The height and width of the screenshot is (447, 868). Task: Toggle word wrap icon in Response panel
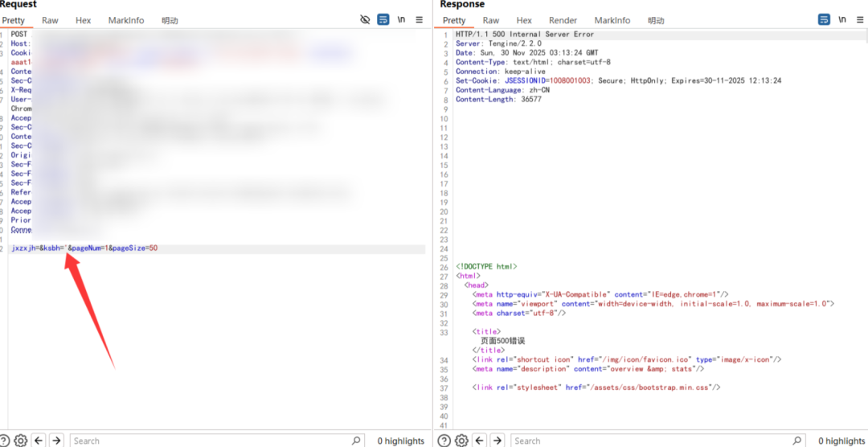tap(824, 19)
